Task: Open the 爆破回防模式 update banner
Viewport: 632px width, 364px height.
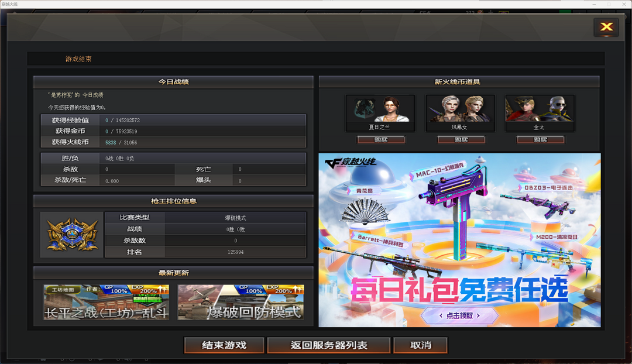Action: tap(241, 302)
